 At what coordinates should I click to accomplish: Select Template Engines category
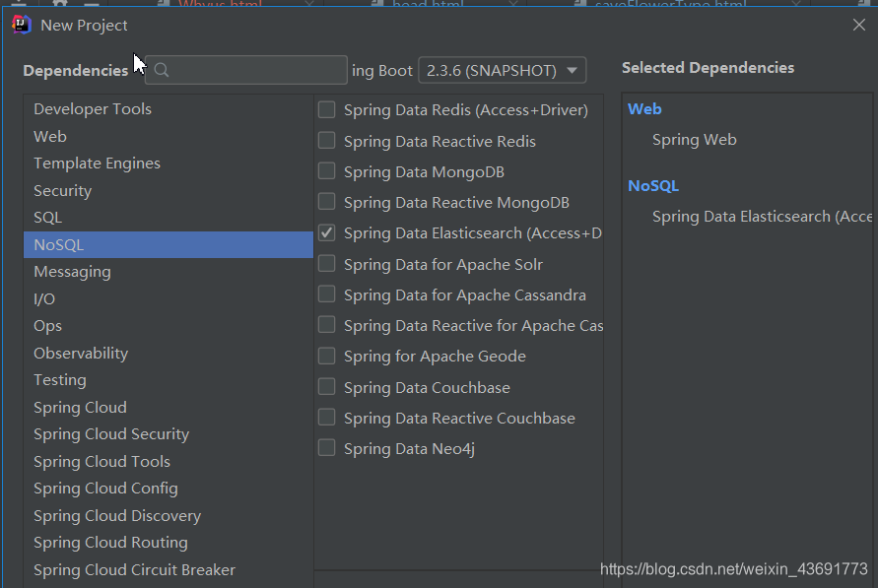pyautogui.click(x=168, y=163)
